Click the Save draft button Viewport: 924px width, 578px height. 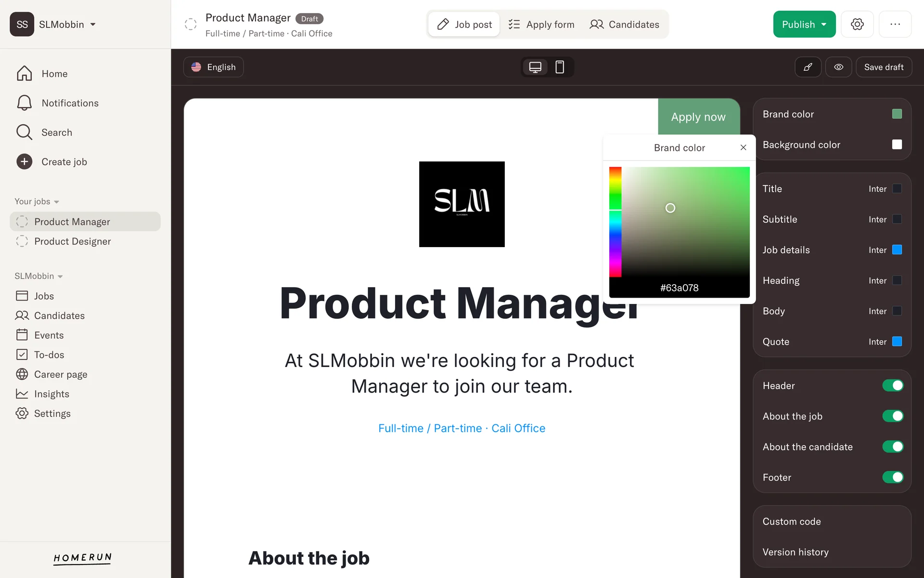pos(884,67)
